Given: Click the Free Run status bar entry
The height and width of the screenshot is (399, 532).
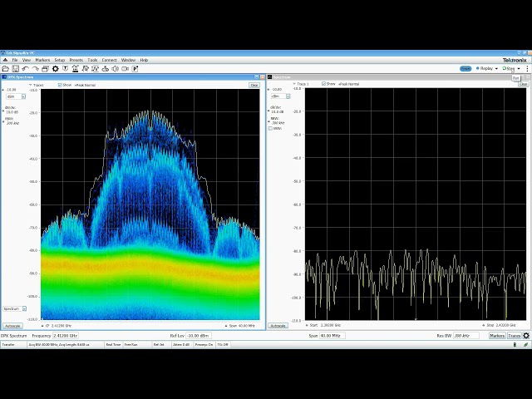Looking at the screenshot, I should 131,345.
